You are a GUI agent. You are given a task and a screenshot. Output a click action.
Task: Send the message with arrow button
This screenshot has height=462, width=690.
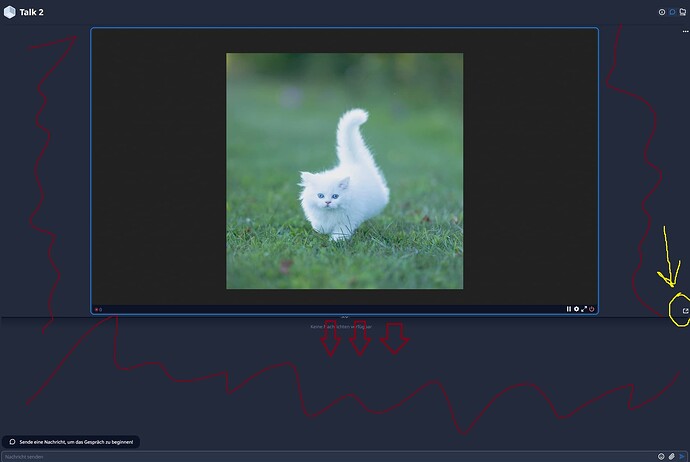[x=684, y=456]
